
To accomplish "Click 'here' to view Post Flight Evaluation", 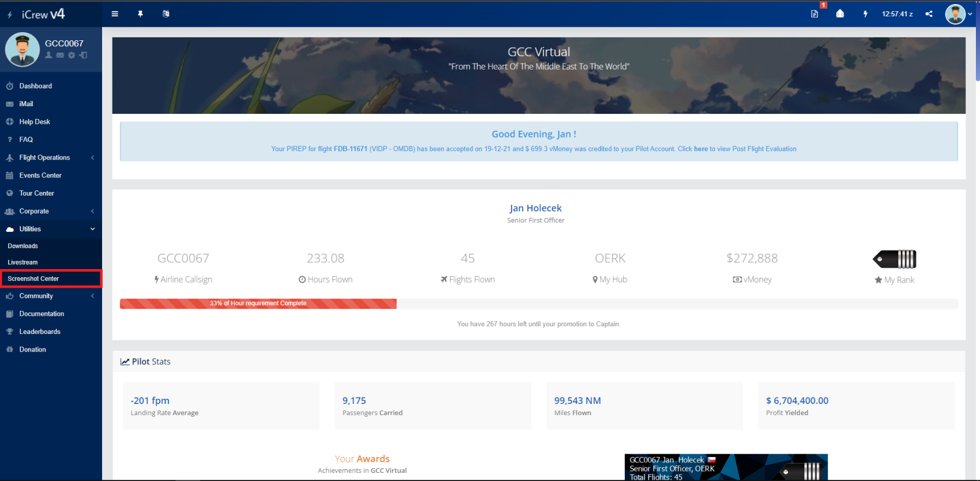I will click(x=701, y=149).
